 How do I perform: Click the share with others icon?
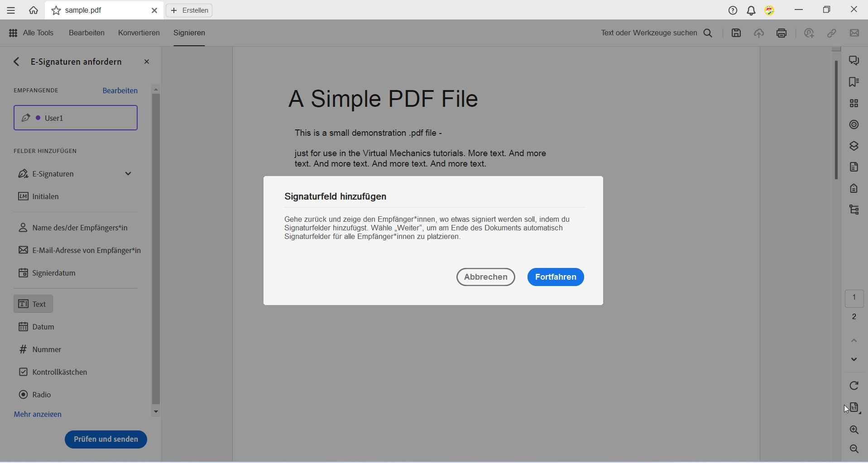click(809, 33)
